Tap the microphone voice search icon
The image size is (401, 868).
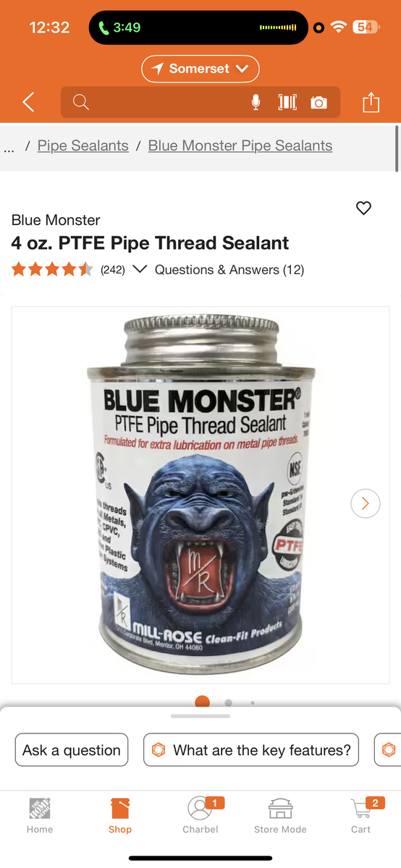coord(256,103)
